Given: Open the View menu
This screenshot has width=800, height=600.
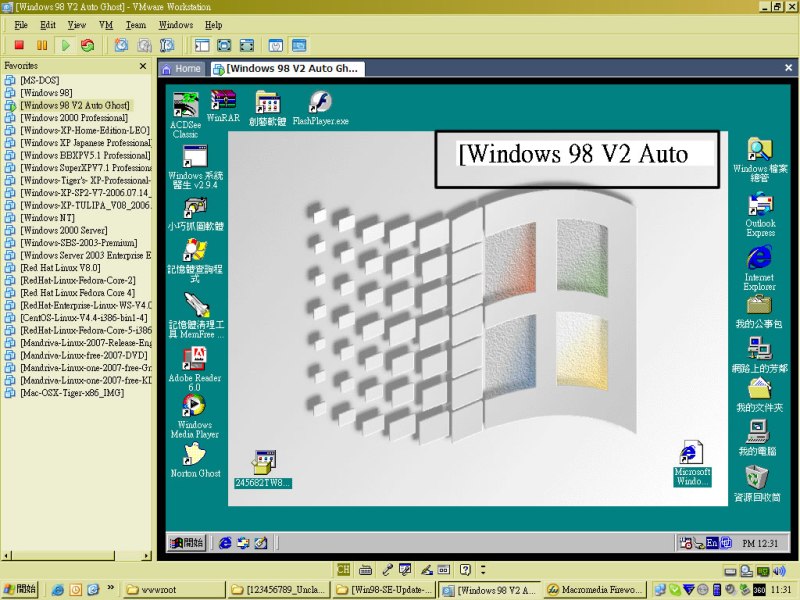Looking at the screenshot, I should (77, 25).
